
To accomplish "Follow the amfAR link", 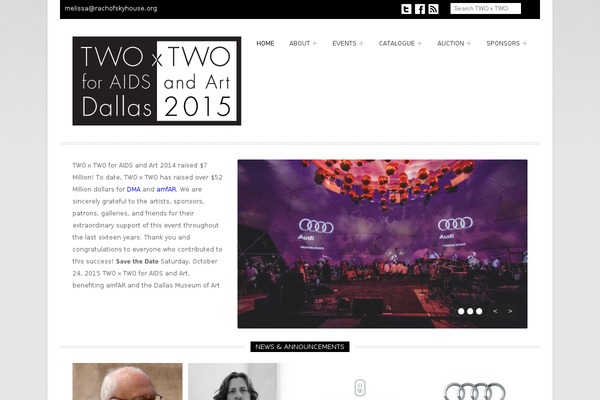I will (x=166, y=189).
